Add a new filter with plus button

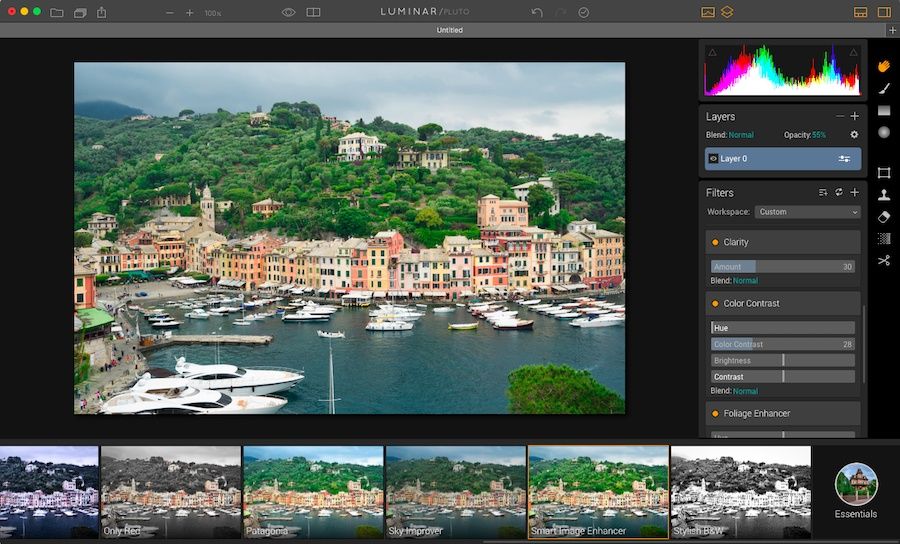855,193
